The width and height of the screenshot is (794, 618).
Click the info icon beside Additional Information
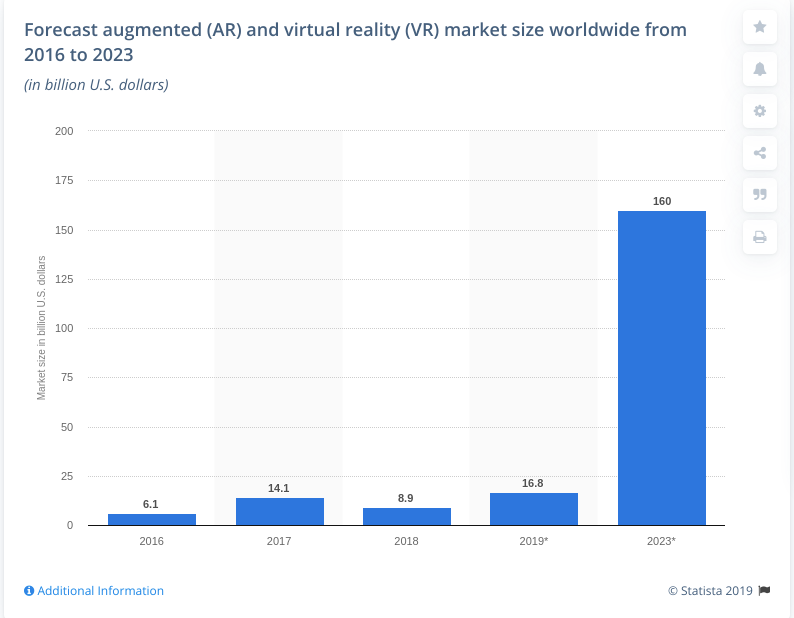pos(29,591)
